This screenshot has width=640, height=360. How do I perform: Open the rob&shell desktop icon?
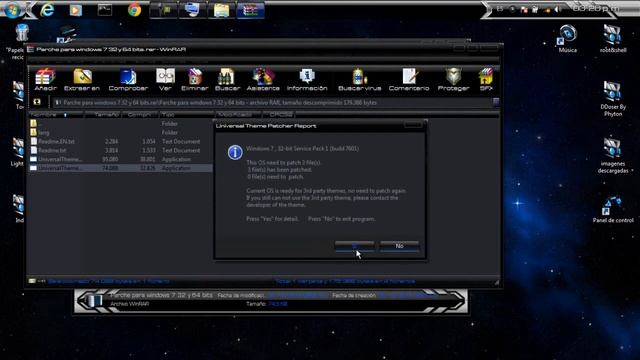click(613, 39)
